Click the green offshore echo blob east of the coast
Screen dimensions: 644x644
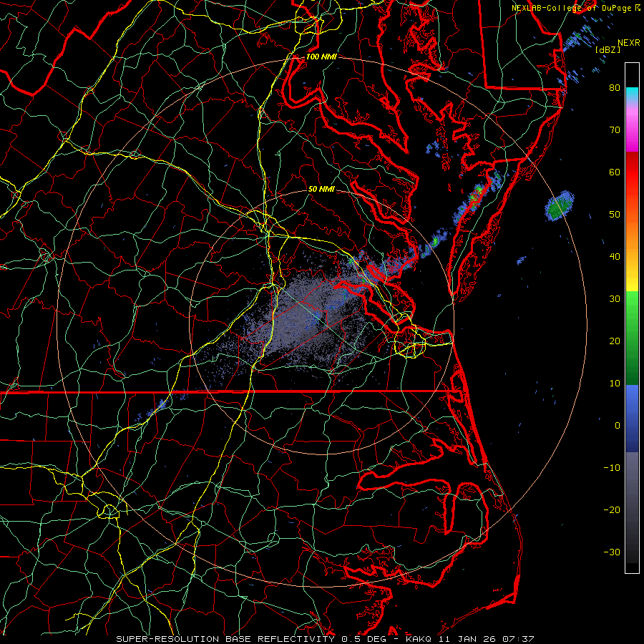coord(559,205)
